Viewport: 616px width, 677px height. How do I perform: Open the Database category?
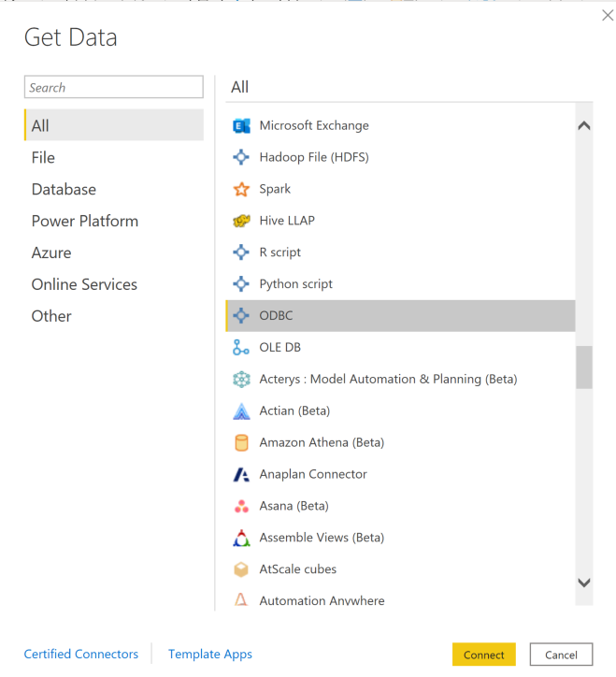(x=64, y=190)
